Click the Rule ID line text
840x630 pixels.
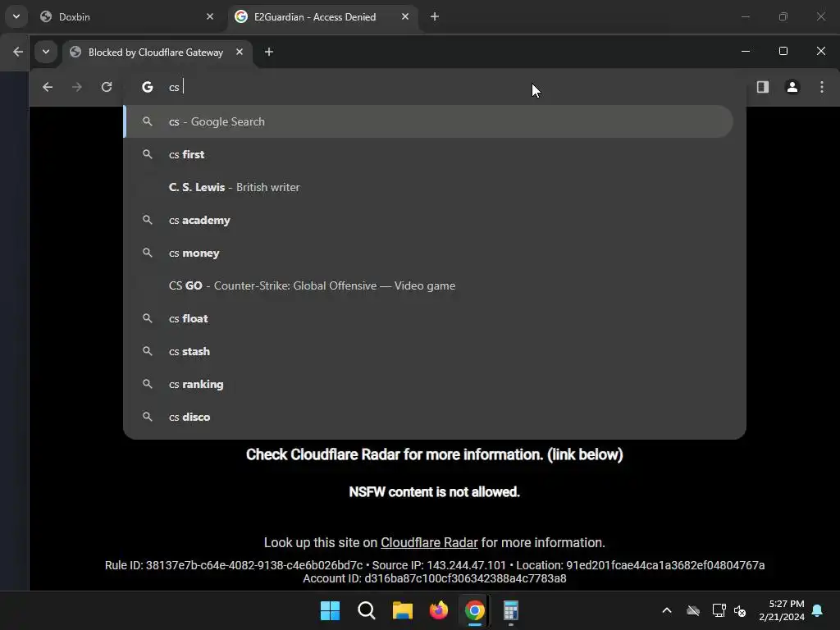click(435, 565)
